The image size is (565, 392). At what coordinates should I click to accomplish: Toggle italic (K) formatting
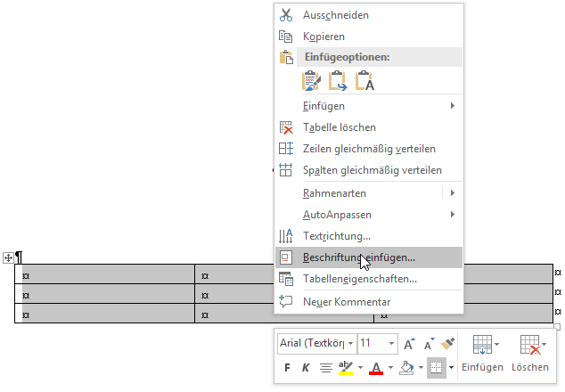tap(305, 367)
